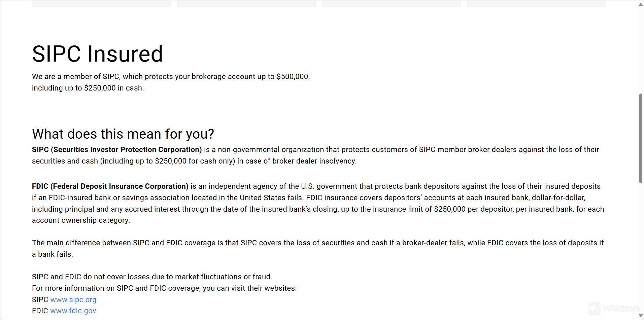The image size is (644, 320).
Task: Click the second gray card at top
Action: point(246,3)
